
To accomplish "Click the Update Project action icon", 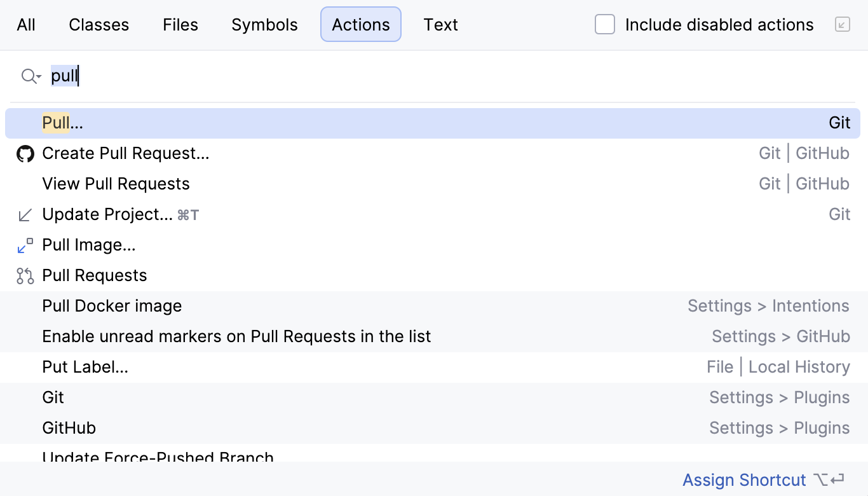I will click(x=25, y=214).
